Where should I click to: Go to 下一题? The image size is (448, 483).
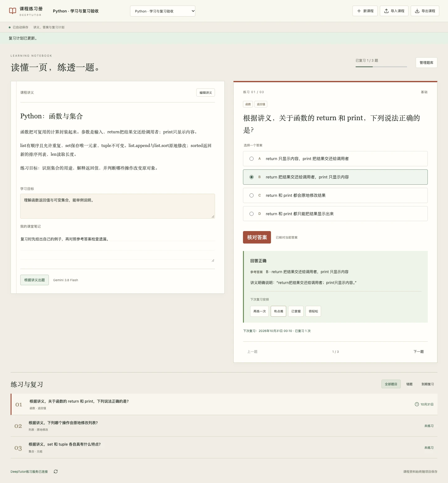point(418,352)
